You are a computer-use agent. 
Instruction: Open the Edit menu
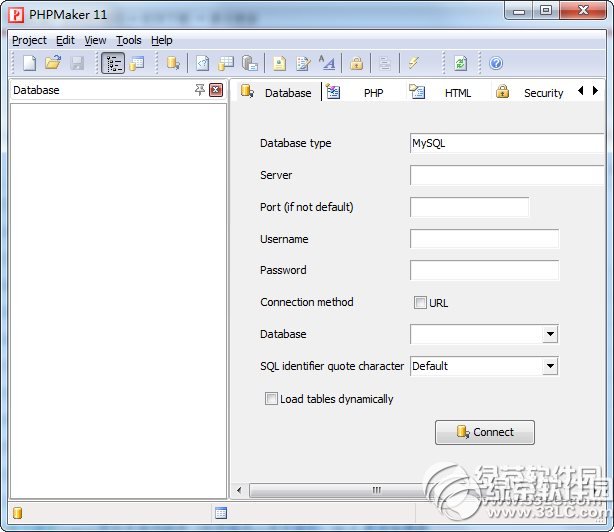(65, 40)
